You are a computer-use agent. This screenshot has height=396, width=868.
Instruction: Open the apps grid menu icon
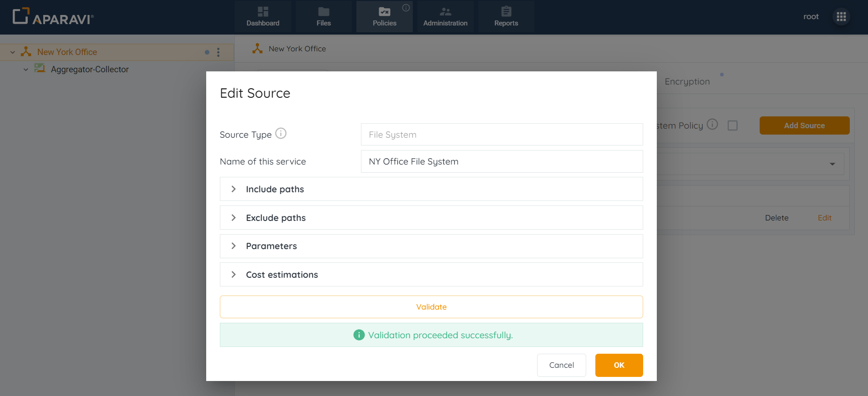841,17
